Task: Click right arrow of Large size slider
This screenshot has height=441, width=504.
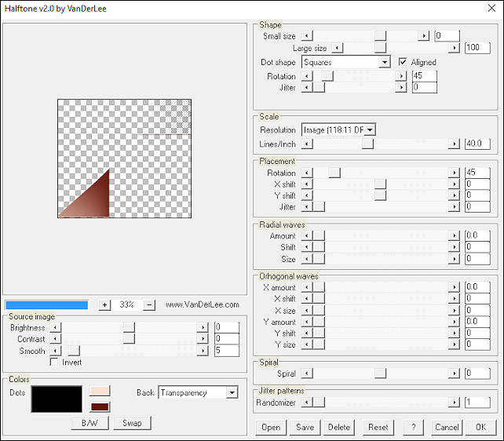Action: (454, 48)
